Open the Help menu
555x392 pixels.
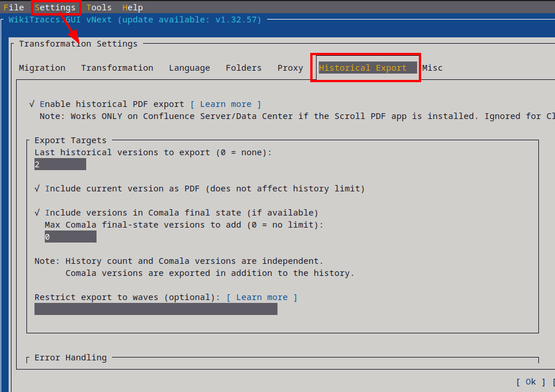[132, 7]
